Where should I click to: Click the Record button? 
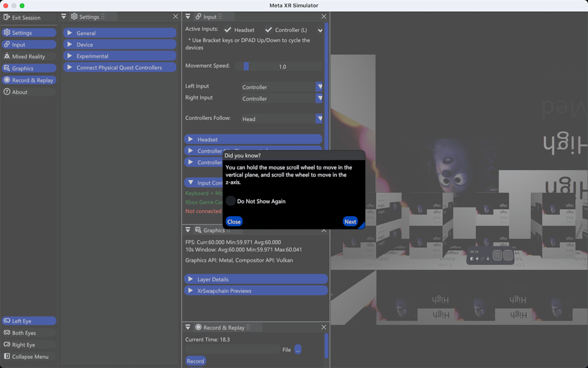195,361
